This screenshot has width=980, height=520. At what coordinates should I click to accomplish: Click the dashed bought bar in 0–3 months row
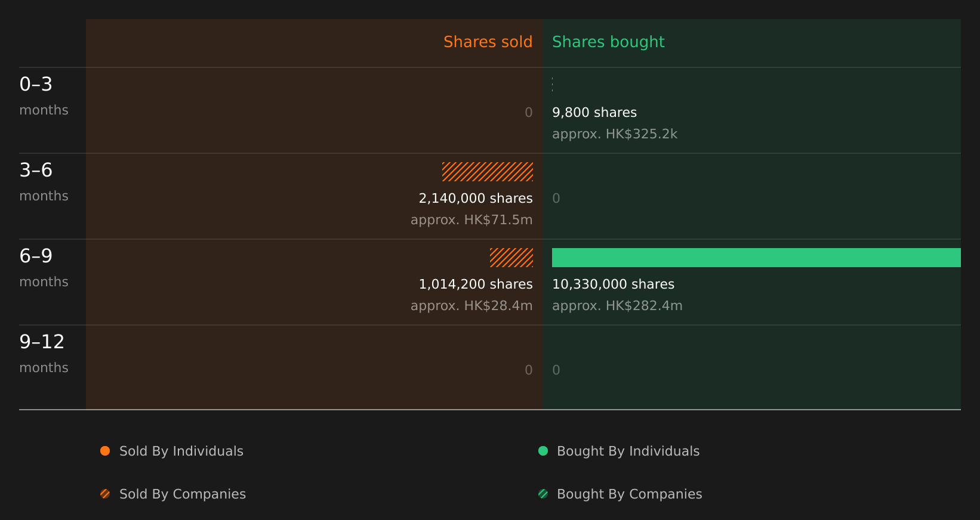(553, 85)
